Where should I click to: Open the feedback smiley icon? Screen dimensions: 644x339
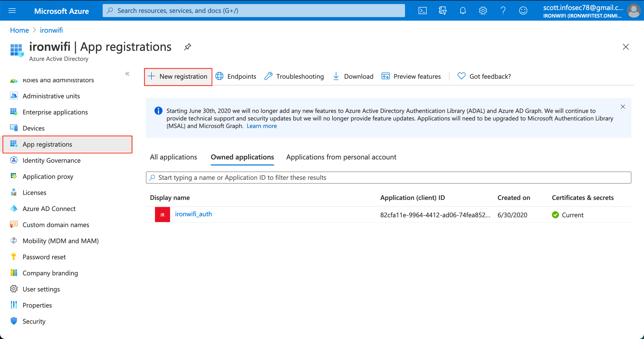pos(523,11)
